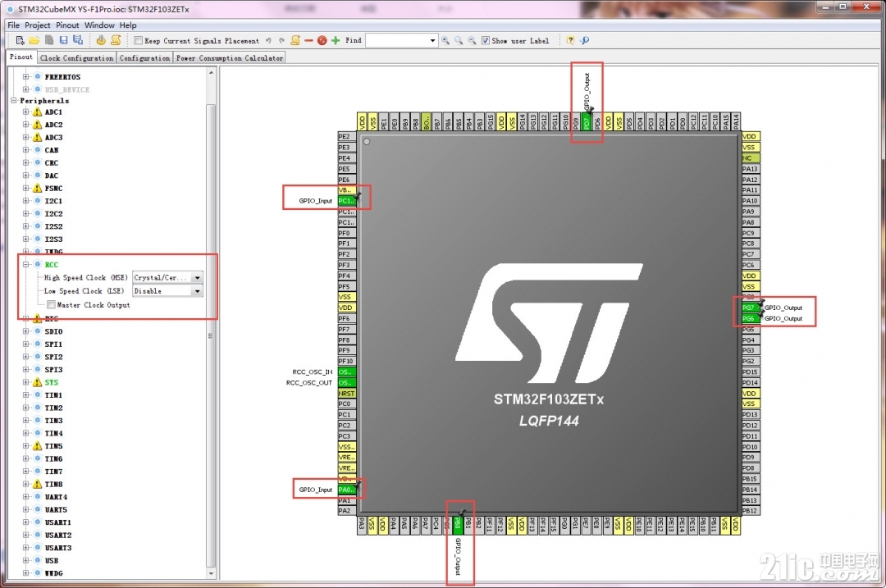
Task: Click the NRST pin on the chip
Action: click(x=346, y=393)
